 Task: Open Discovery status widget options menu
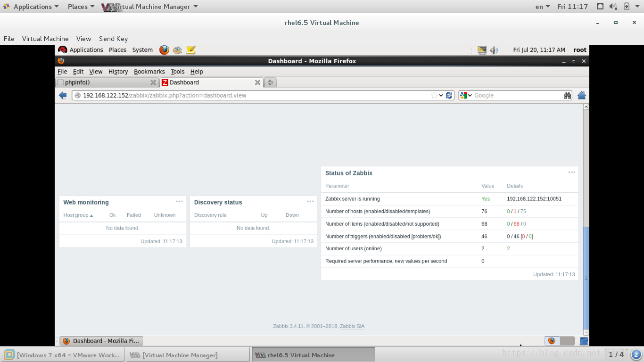click(310, 201)
